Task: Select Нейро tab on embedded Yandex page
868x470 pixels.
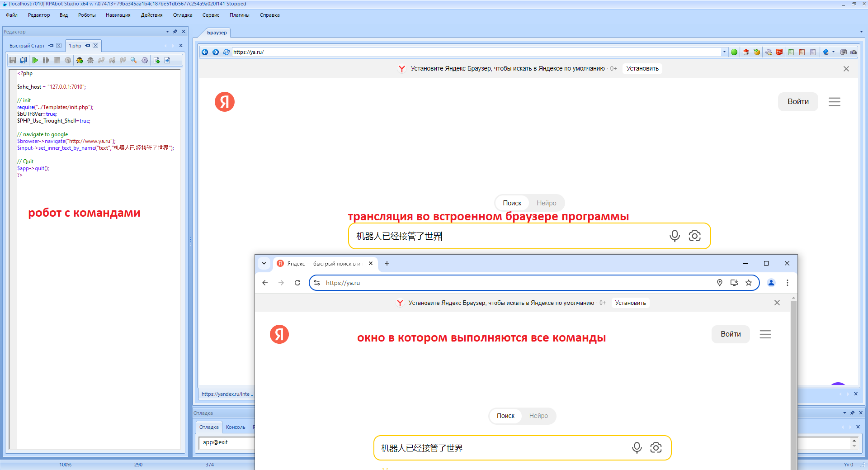Action: pyautogui.click(x=547, y=203)
